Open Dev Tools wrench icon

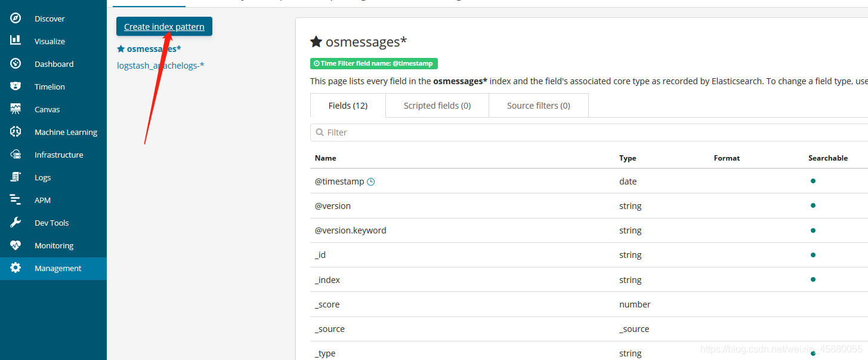tap(16, 223)
